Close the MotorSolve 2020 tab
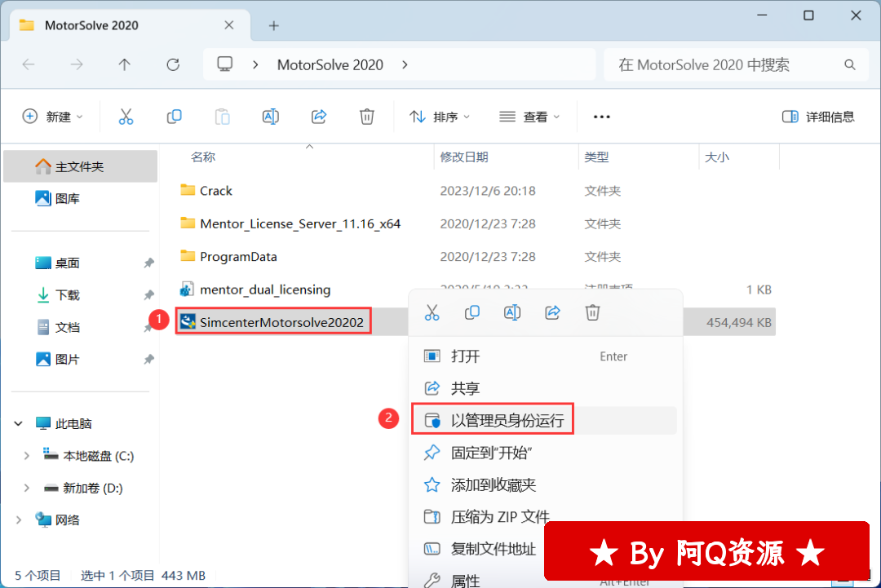Viewport: 881px width, 588px height. 228,25
